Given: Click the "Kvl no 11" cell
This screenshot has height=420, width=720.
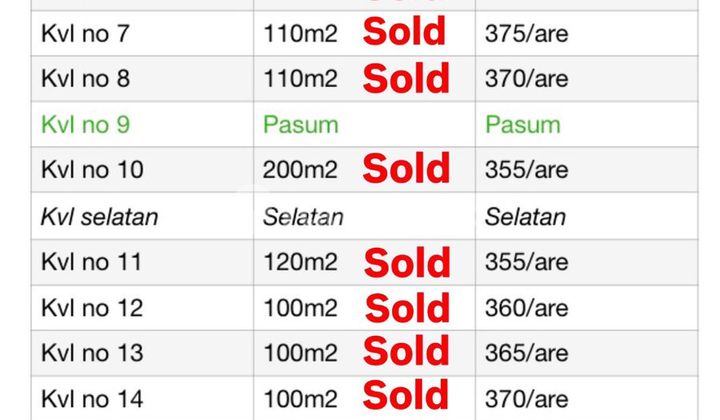Looking at the screenshot, I should pyautogui.click(x=91, y=262).
